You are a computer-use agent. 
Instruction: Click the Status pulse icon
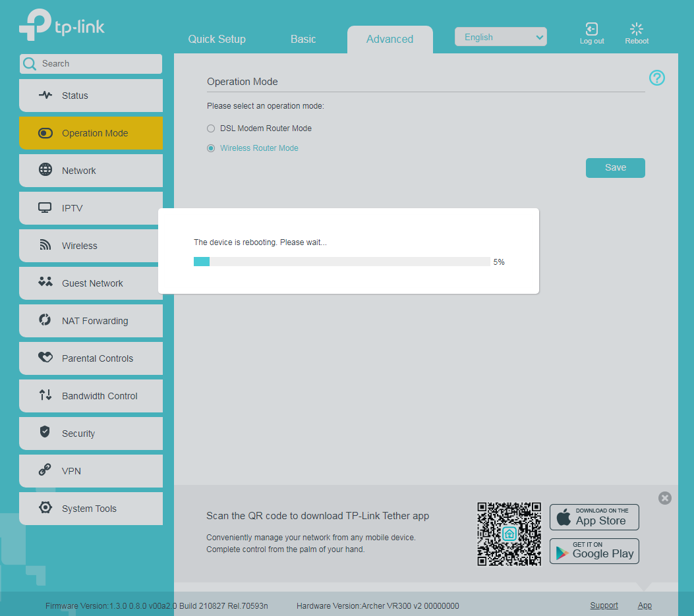point(45,95)
